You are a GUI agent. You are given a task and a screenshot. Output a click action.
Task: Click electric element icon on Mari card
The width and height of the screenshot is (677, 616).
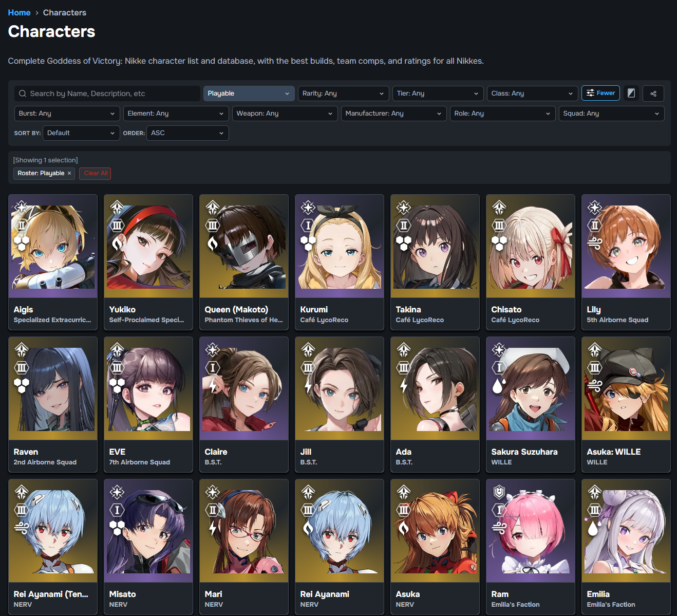213,527
